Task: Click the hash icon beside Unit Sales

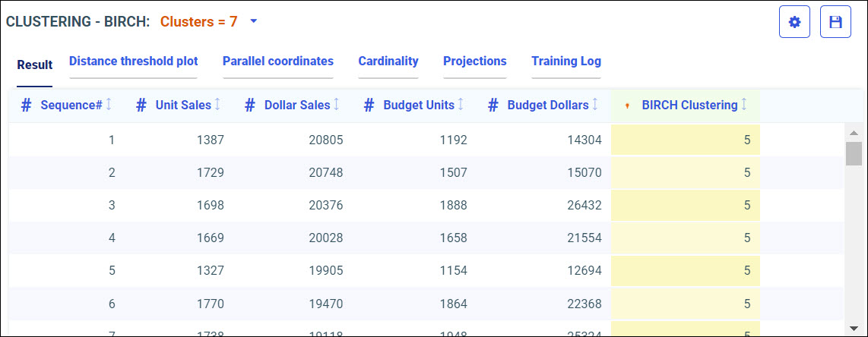Action: point(141,106)
